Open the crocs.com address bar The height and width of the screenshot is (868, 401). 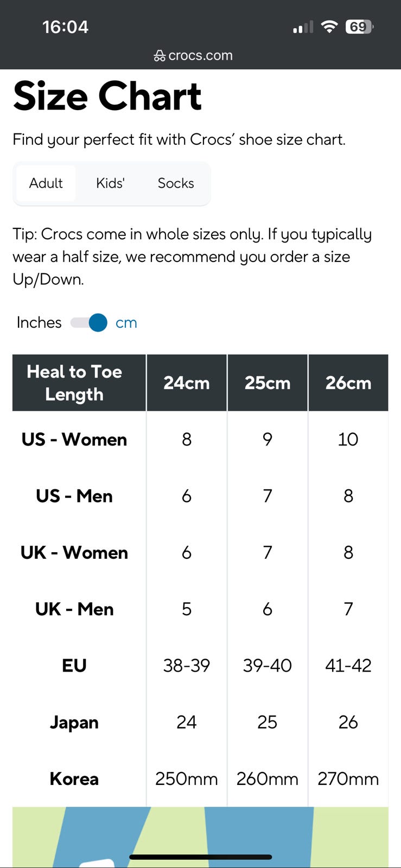(x=194, y=55)
